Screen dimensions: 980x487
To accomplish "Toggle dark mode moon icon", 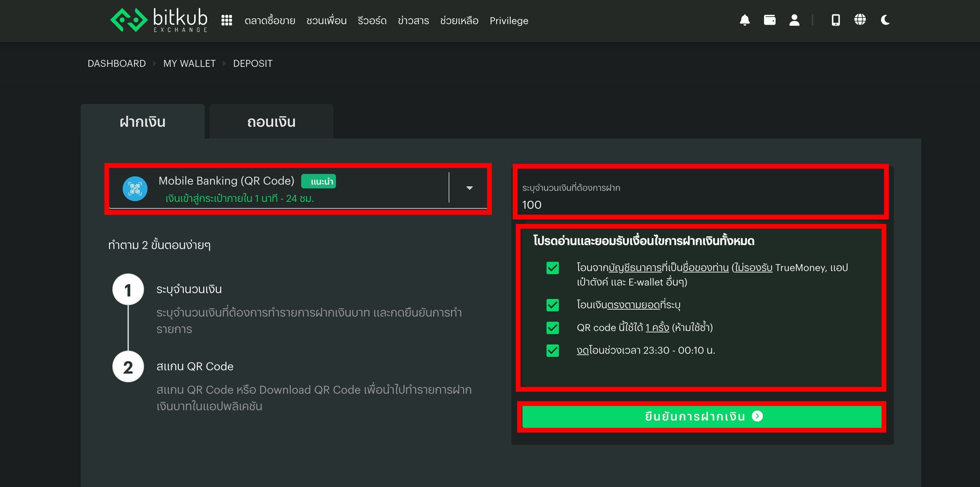I will tap(885, 20).
